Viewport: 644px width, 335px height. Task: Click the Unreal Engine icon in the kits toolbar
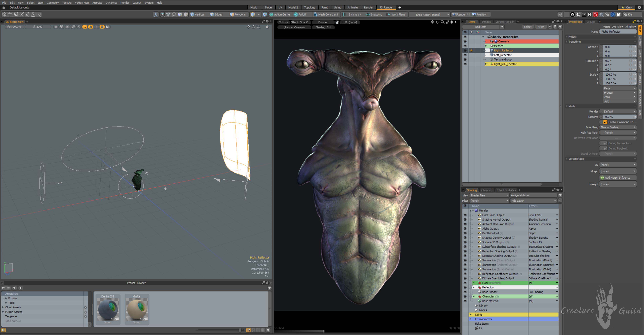[x=578, y=15]
